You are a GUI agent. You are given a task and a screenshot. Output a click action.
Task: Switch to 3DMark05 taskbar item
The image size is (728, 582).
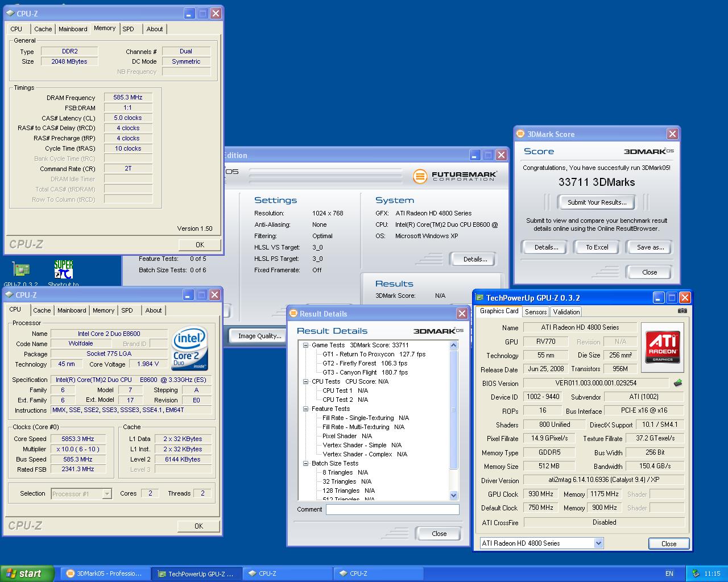105,573
